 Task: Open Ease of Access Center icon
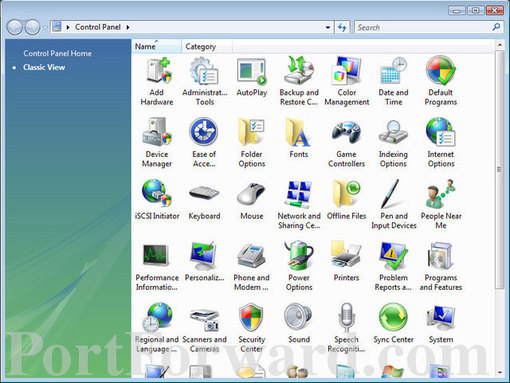pyautogui.click(x=204, y=143)
